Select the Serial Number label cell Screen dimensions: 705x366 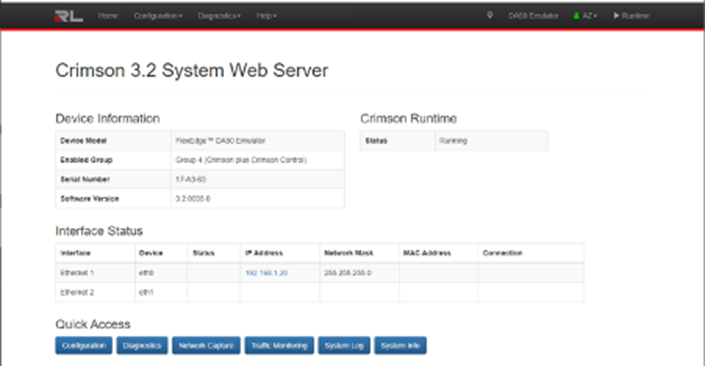pyautogui.click(x=113, y=179)
